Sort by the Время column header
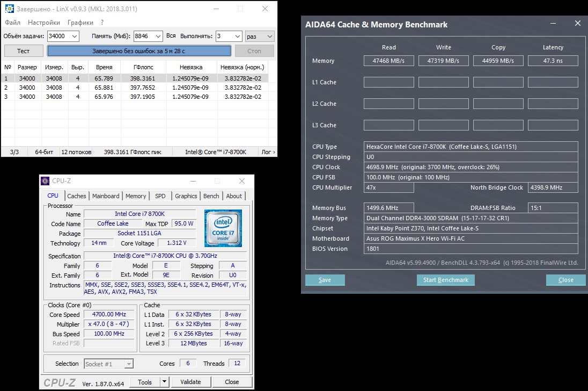The height and width of the screenshot is (391, 588). (x=104, y=67)
